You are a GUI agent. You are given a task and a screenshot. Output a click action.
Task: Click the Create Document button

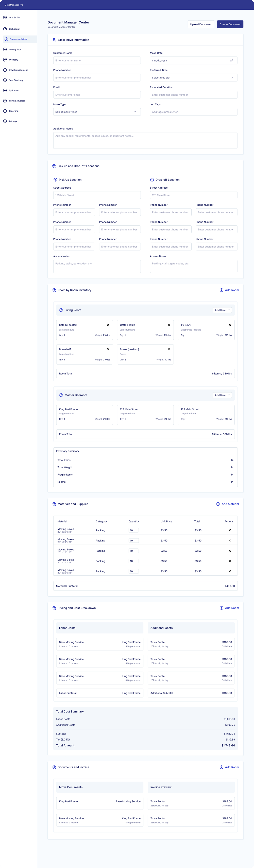coord(230,24)
